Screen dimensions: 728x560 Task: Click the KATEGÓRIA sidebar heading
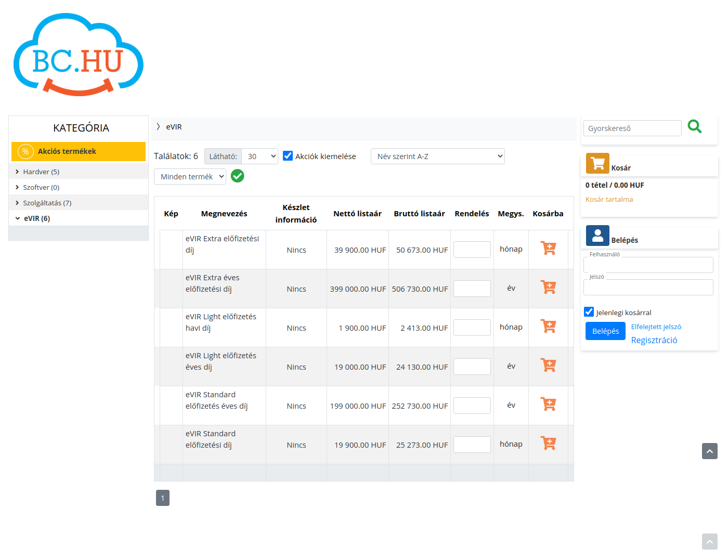click(x=81, y=128)
